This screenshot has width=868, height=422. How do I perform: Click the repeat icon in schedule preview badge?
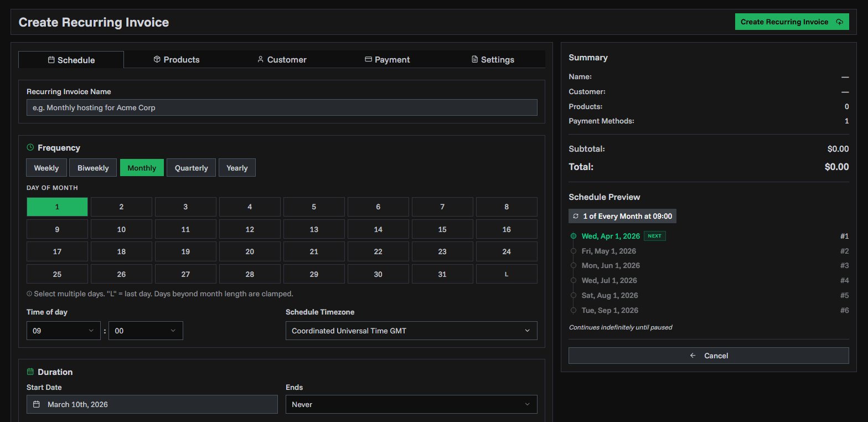click(576, 216)
